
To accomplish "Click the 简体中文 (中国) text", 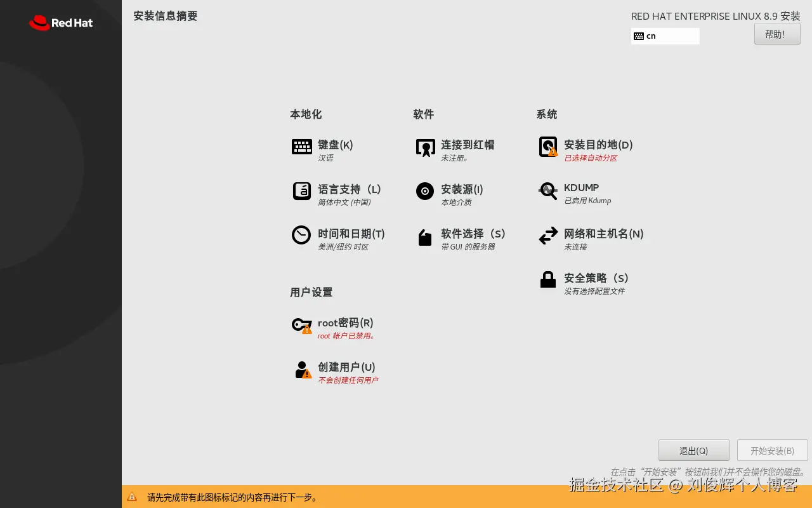I will coord(344,203).
